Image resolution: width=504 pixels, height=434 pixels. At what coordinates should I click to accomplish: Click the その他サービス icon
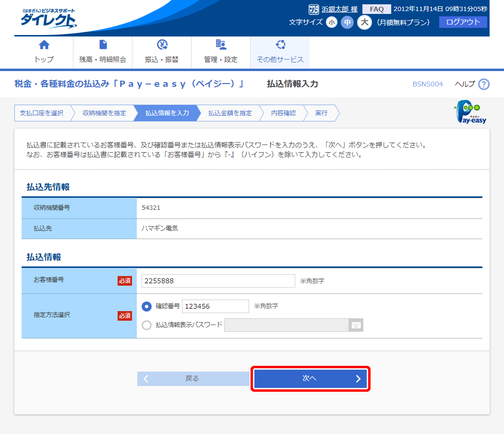coord(280,45)
